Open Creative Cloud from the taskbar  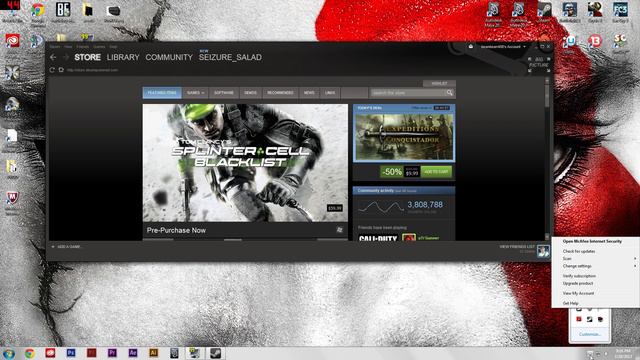coord(50,353)
